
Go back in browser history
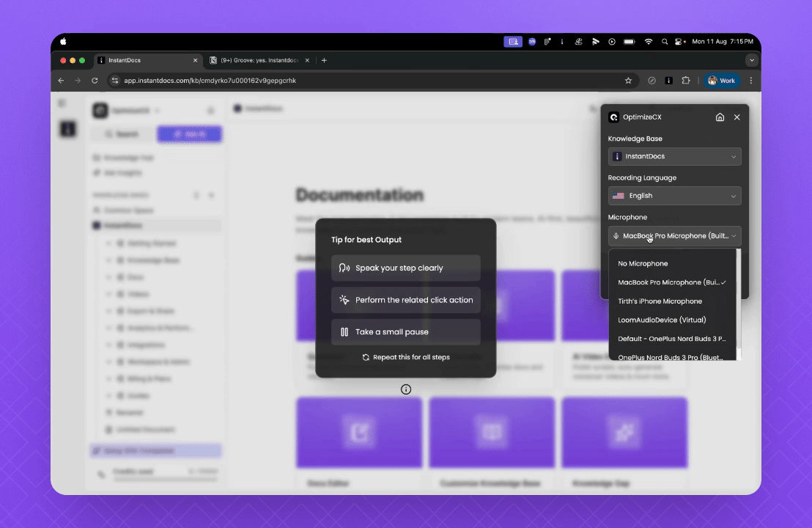[61, 81]
